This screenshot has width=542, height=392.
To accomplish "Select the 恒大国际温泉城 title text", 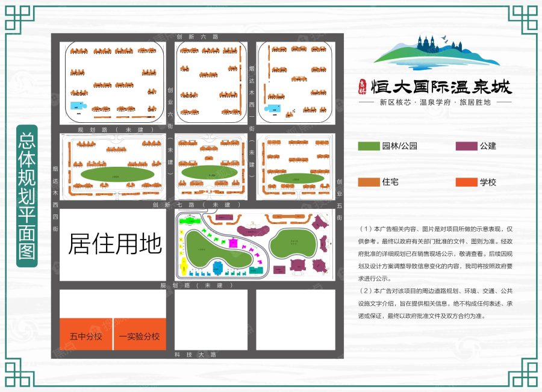I will pyautogui.click(x=441, y=87).
